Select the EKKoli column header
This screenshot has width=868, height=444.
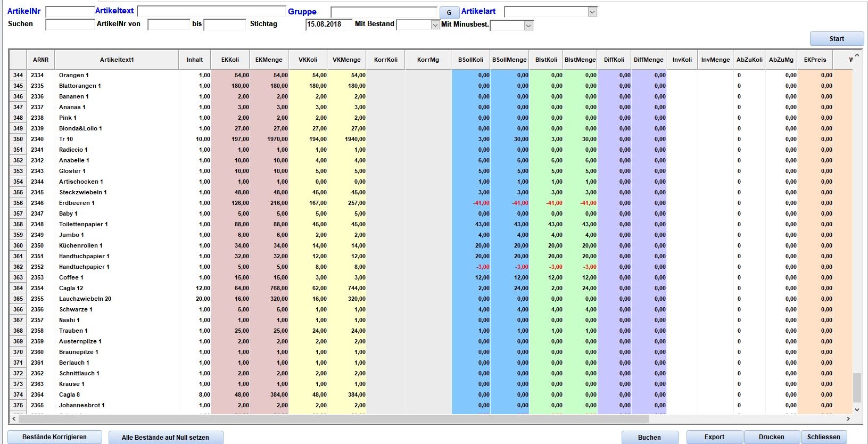tap(230, 60)
